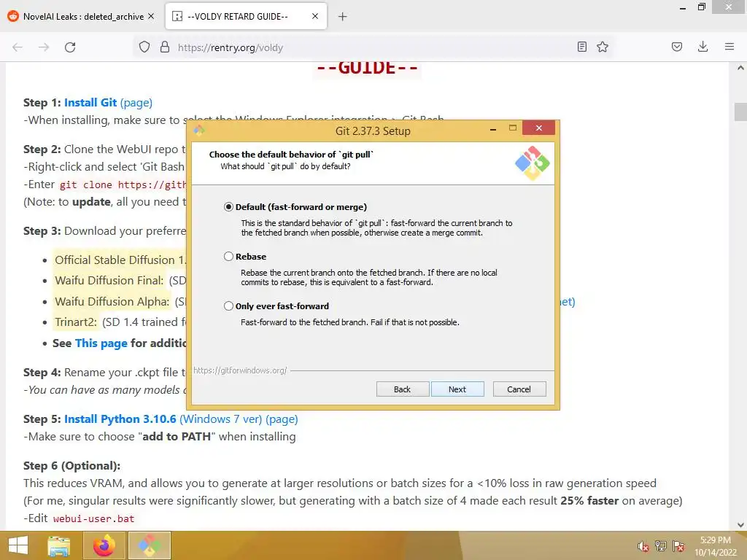Click Next in Git Setup
The width and height of the screenshot is (747, 560).
click(x=457, y=389)
